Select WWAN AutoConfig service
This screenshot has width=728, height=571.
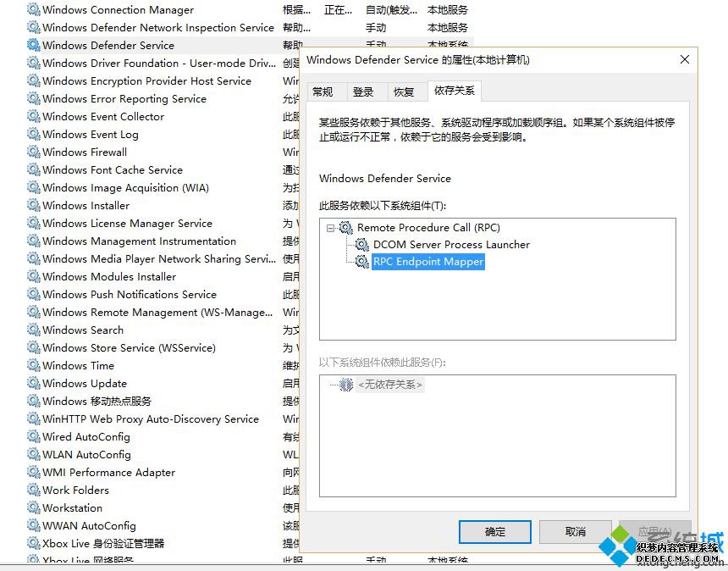pos(89,526)
